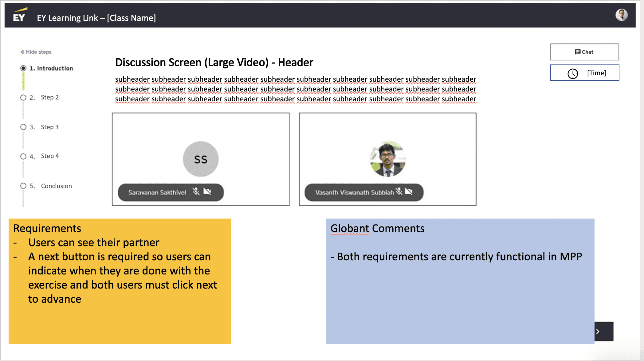Select the Step 2 radio button
644x361 pixels.
point(23,98)
